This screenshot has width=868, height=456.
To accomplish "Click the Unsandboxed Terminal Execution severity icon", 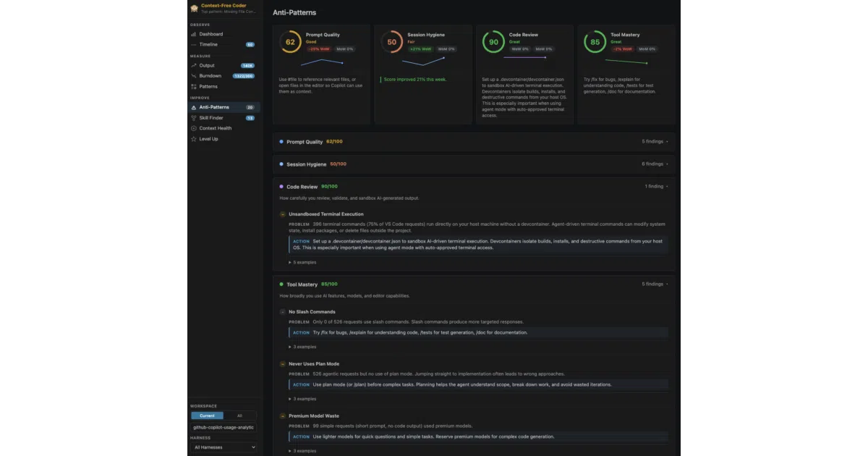I will pos(283,214).
